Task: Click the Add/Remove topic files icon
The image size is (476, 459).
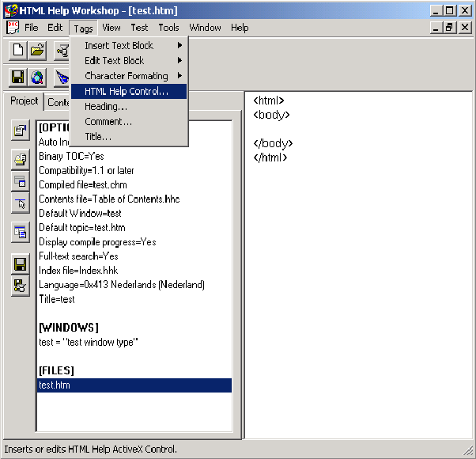Action: click(x=21, y=161)
